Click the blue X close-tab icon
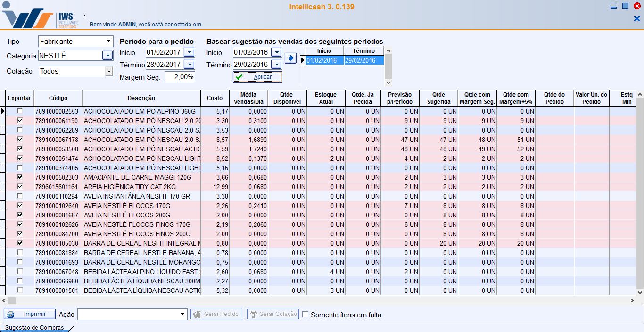The width and height of the screenshot is (644, 332). pos(637,18)
